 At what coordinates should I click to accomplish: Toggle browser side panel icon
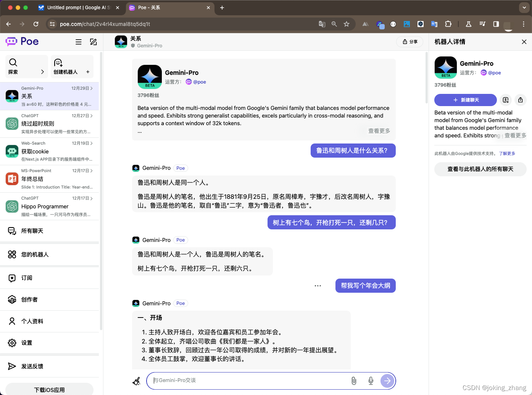[496, 24]
